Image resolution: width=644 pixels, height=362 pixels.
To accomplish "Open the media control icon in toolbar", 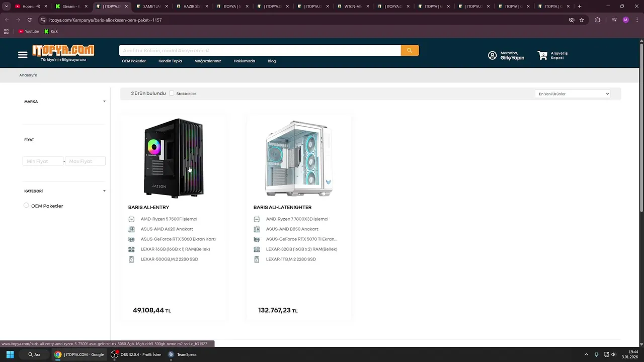I will 614,20.
